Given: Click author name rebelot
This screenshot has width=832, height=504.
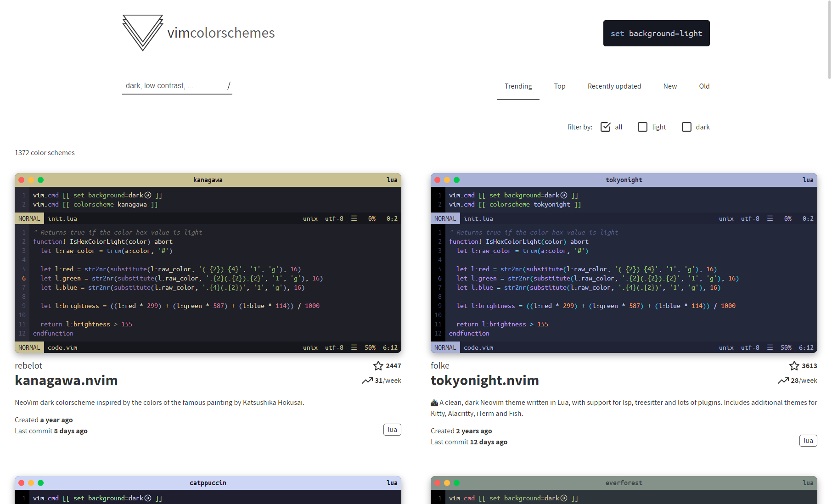Looking at the screenshot, I should tap(28, 366).
